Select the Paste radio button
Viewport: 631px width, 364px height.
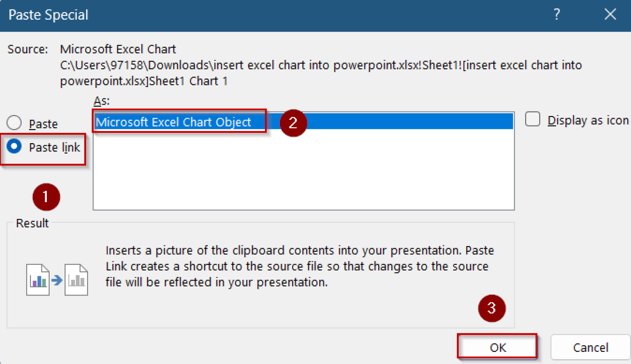14,122
